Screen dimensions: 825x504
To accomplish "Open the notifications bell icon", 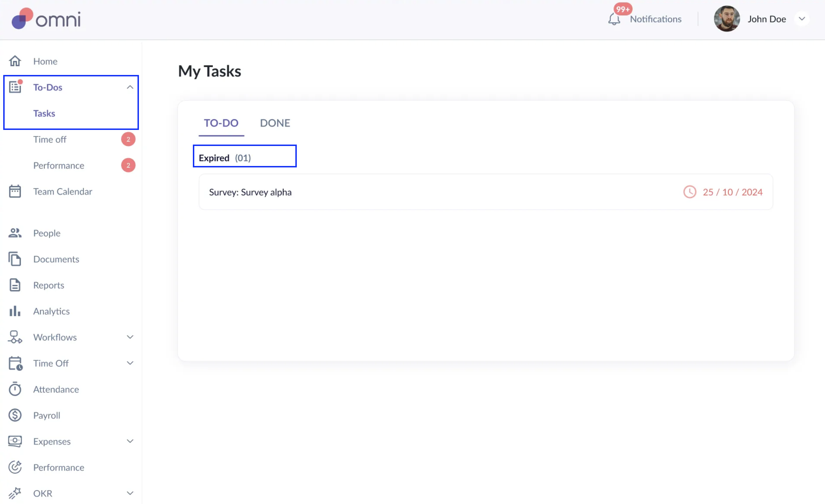I will (x=614, y=19).
